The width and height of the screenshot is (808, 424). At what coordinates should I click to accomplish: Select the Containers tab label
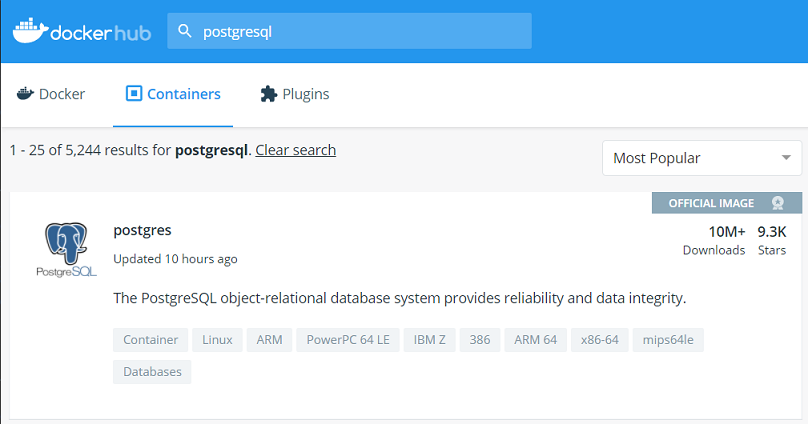coord(184,94)
